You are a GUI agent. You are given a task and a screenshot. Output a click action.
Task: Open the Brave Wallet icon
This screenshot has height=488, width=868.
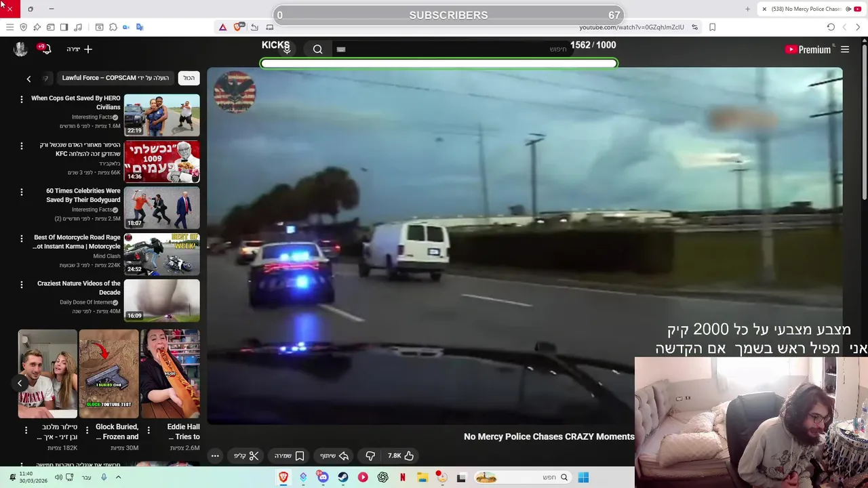click(x=50, y=27)
